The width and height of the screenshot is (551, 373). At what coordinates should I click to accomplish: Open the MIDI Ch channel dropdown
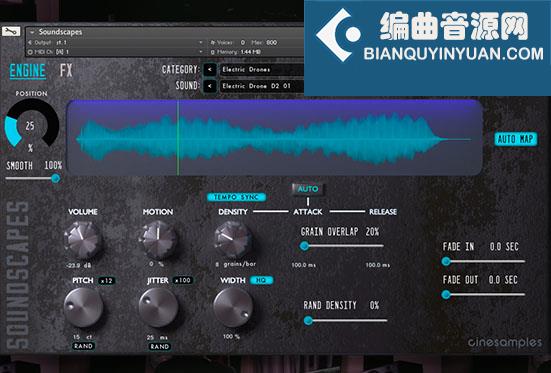(x=116, y=52)
